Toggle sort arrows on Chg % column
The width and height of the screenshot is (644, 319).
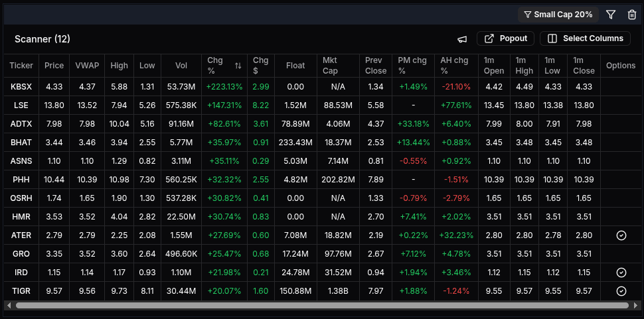[238, 66]
